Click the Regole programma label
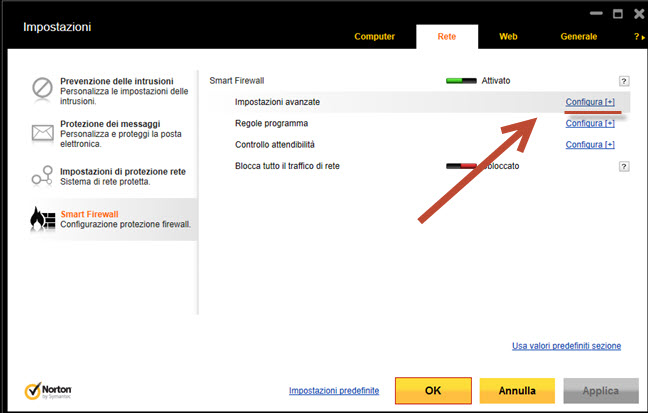 pos(272,123)
